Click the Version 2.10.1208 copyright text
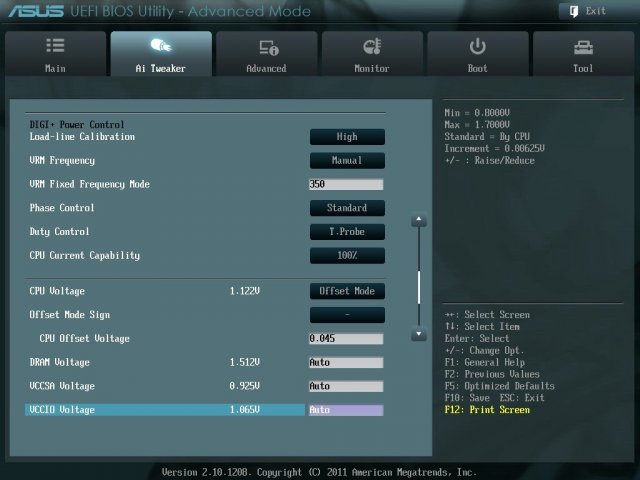 [319, 472]
